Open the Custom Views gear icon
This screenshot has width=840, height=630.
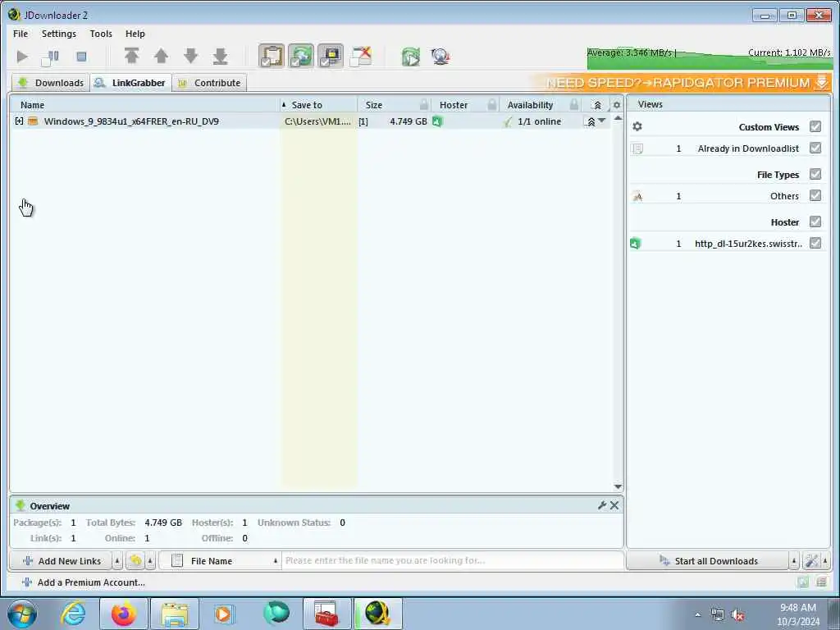pyautogui.click(x=637, y=126)
